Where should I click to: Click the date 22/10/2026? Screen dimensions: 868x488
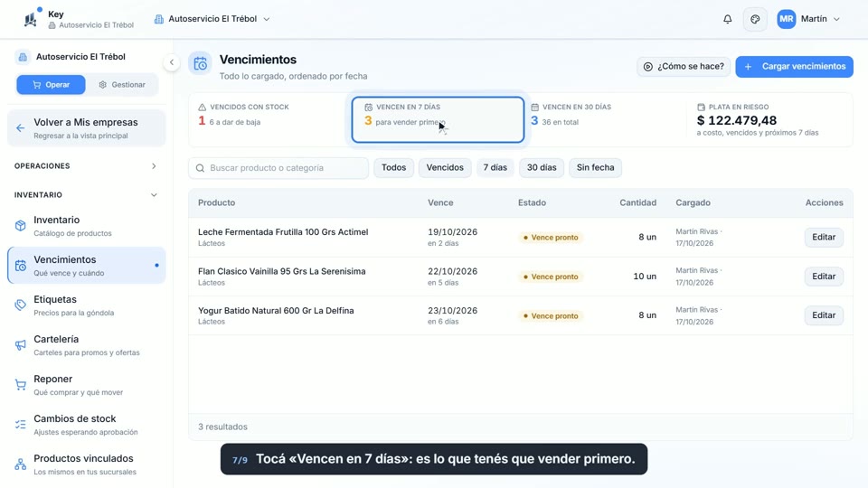coord(452,271)
